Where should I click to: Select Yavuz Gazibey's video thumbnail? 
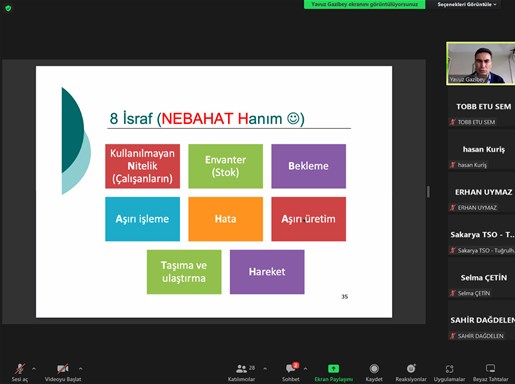tap(481, 63)
